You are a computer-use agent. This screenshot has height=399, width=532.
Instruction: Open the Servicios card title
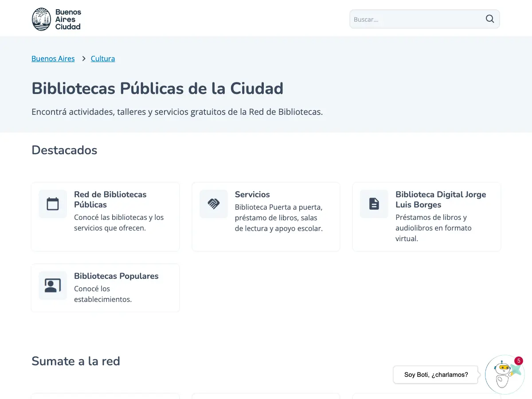252,194
